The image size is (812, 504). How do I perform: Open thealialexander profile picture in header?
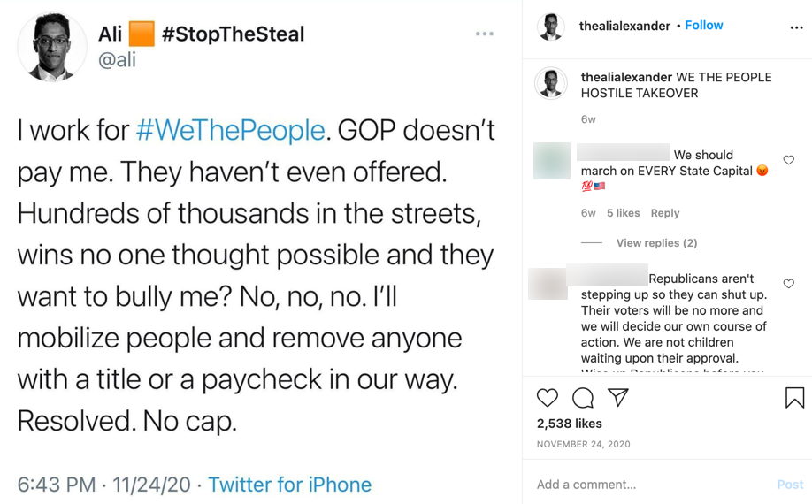(551, 27)
